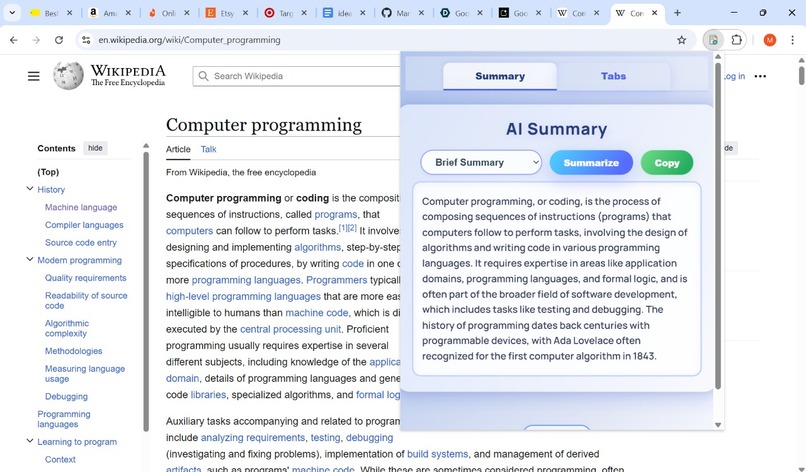Open Wikipedia more options ellipsis
The height and width of the screenshot is (472, 806).
(760, 76)
